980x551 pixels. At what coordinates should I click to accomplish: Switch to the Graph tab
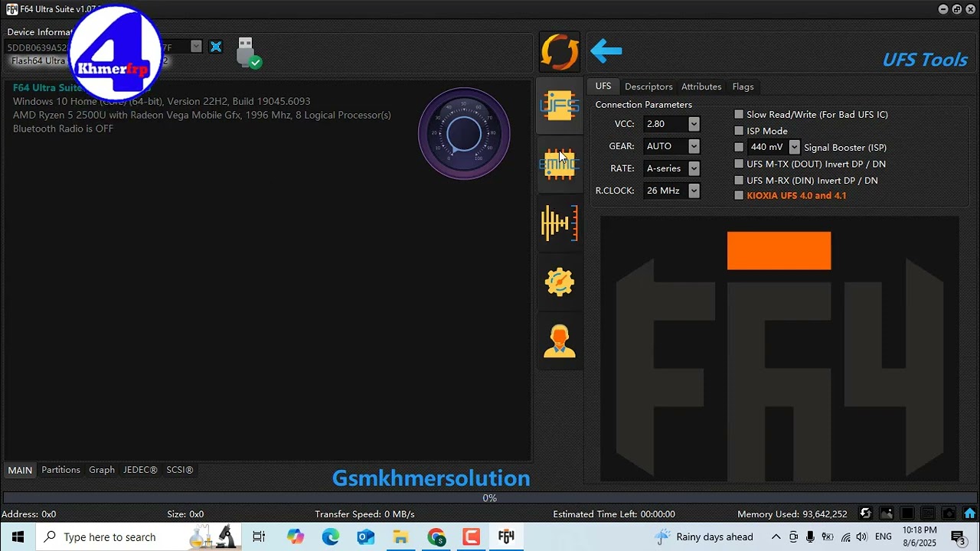tap(101, 470)
